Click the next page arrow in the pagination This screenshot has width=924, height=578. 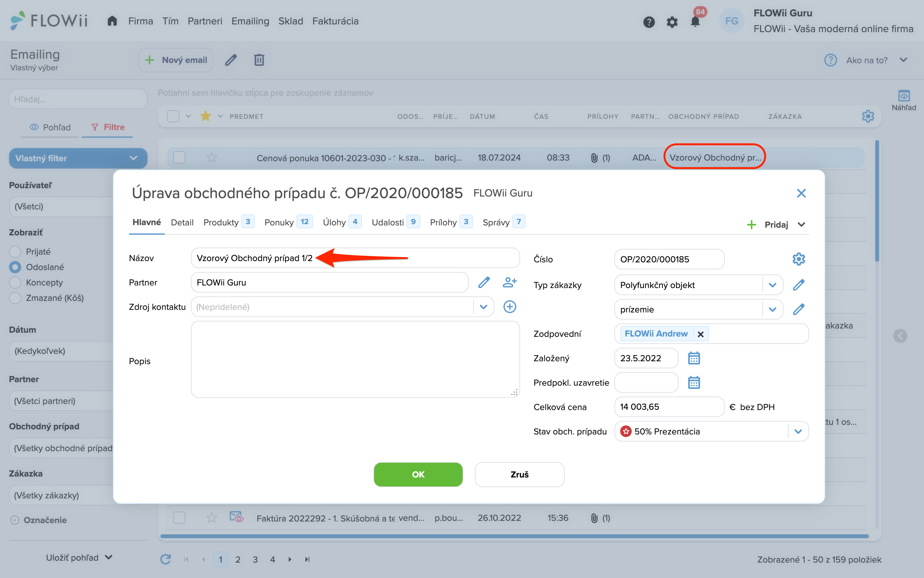(x=290, y=559)
